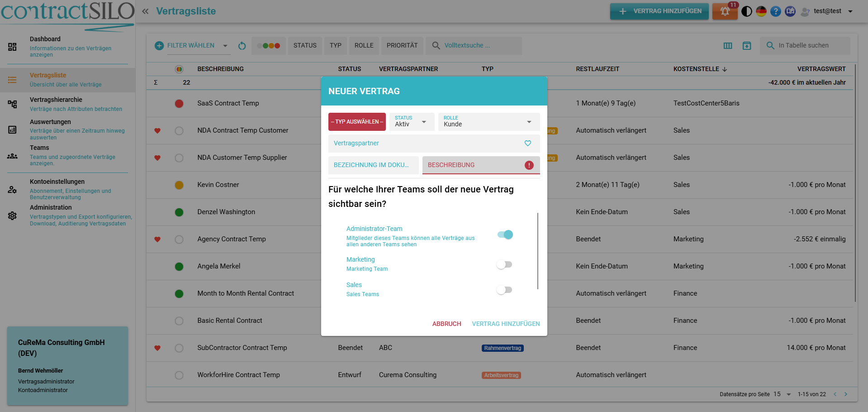This screenshot has width=868, height=412.
Task: Collapse sidebar with double chevron icon
Action: pos(145,11)
